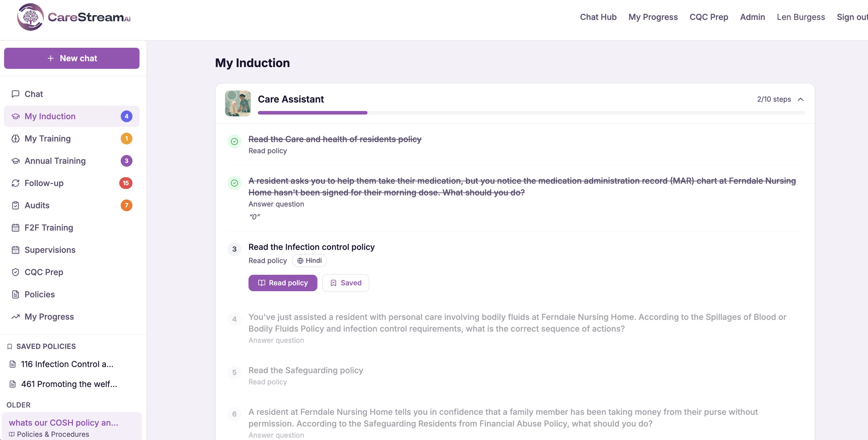Click the 15 badge on Follow-up
The image size is (868, 440).
tap(126, 183)
